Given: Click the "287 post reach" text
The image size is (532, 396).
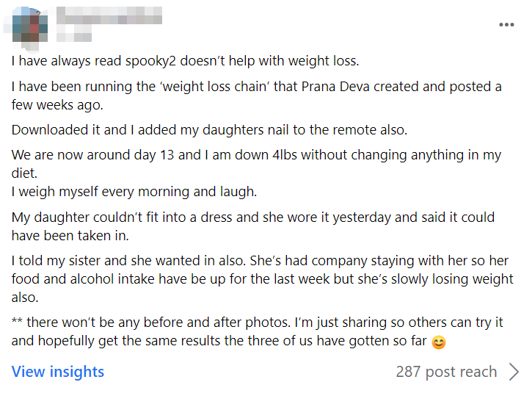Looking at the screenshot, I should [446, 372].
